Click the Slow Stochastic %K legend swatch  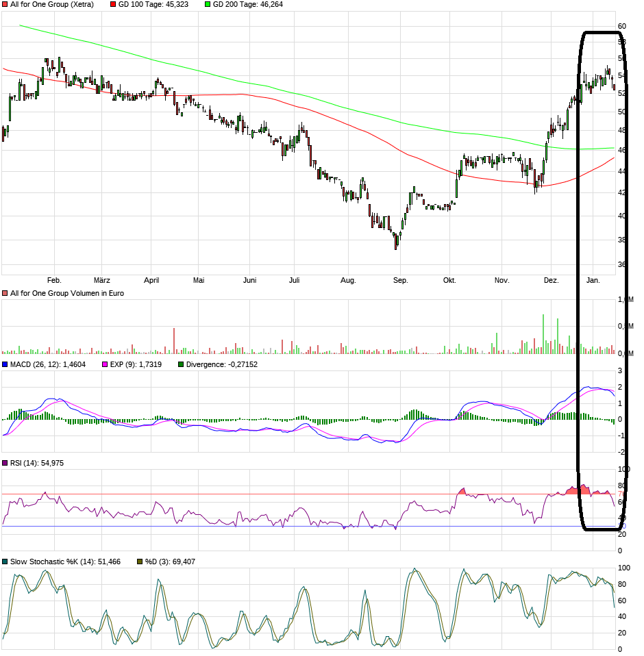point(5,562)
